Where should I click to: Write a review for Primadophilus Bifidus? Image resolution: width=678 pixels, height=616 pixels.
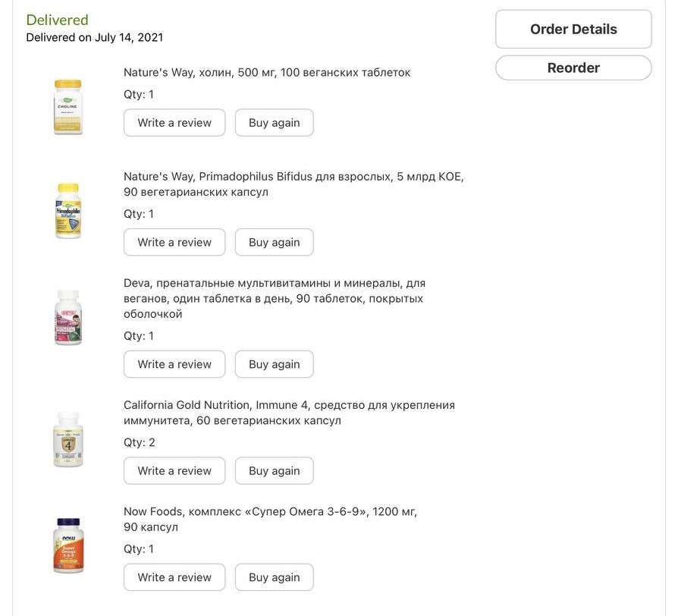point(174,243)
